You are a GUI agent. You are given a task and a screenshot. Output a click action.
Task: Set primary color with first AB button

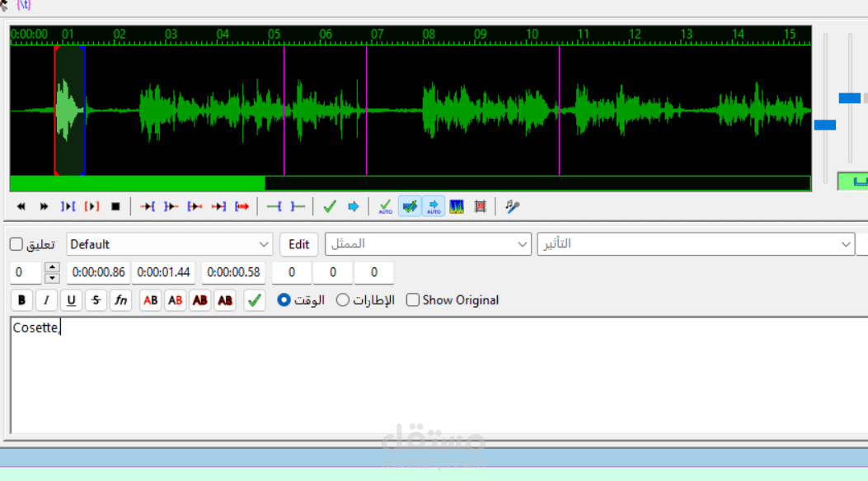pos(151,300)
